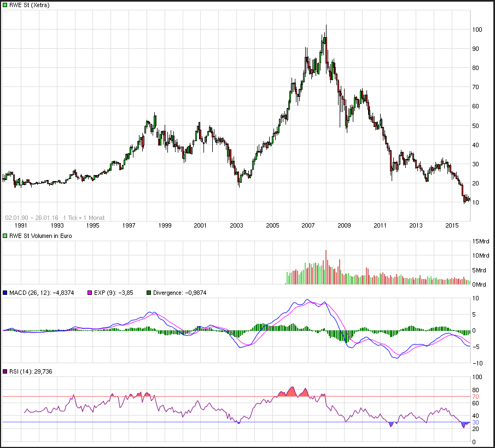Image resolution: width=495 pixels, height=448 pixels.
Task: Click the 2015 year label on the time axis
Action: coord(452,225)
